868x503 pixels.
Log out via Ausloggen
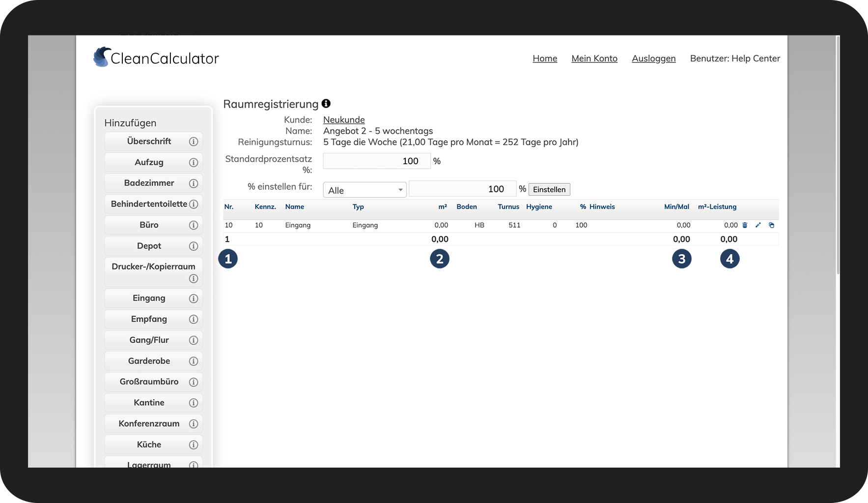654,59
